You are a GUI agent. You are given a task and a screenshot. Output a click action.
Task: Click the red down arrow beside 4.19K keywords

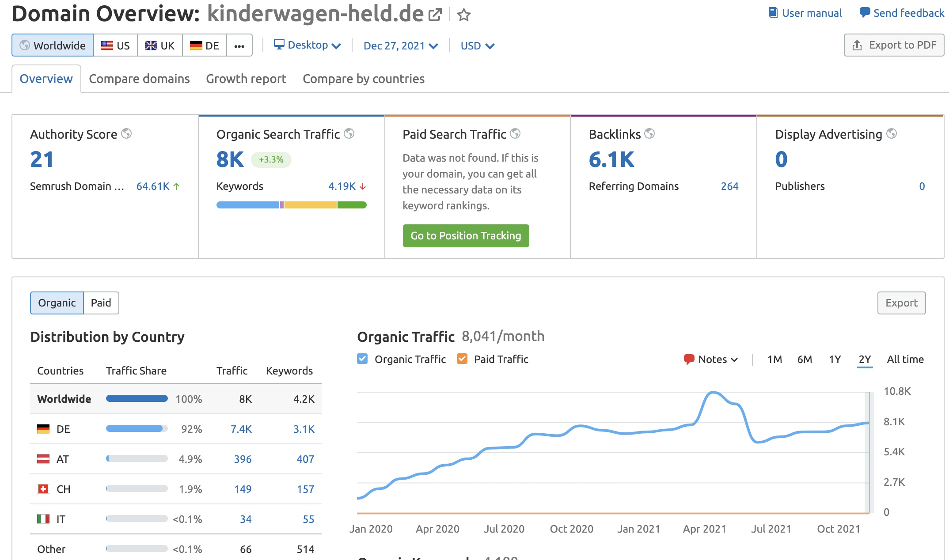[x=363, y=186]
